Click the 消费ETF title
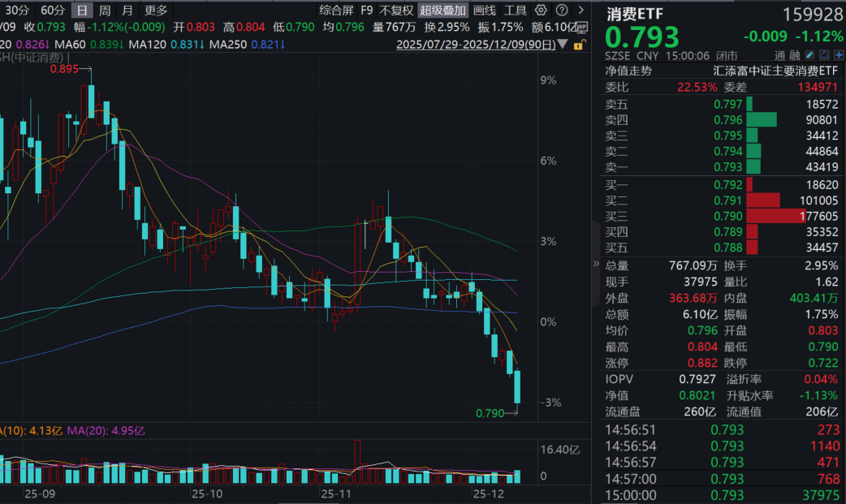846x504 pixels. click(x=635, y=14)
